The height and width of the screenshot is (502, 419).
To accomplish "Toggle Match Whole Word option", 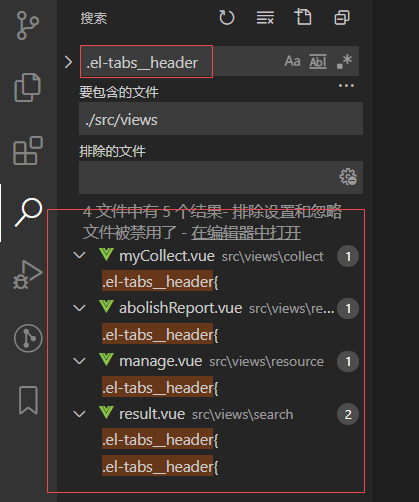I will click(318, 62).
